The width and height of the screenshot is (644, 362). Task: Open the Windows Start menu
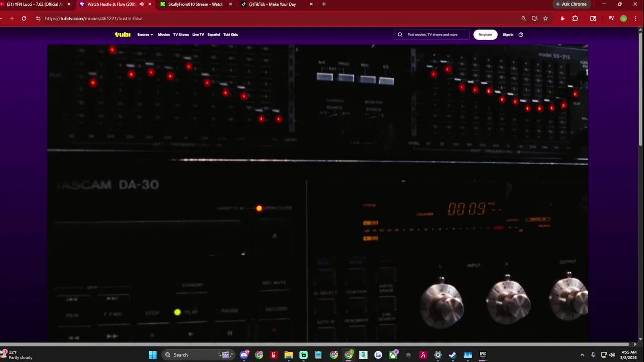153,355
